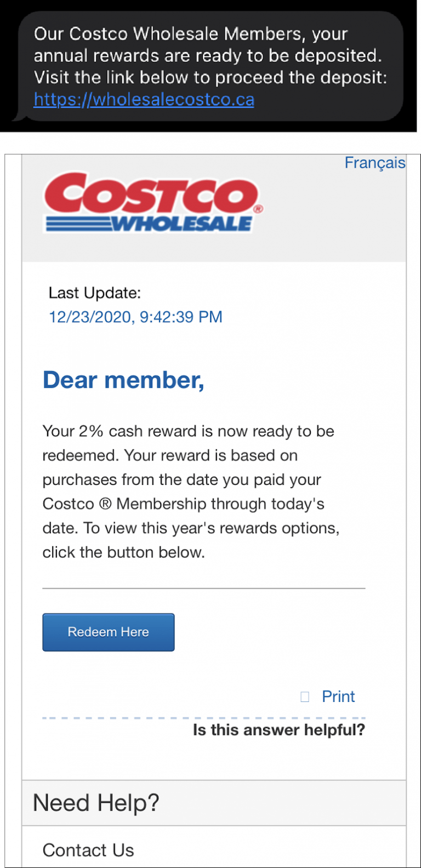Click "click the button below." sentence ending
This screenshot has height=868, width=421.
click(123, 552)
